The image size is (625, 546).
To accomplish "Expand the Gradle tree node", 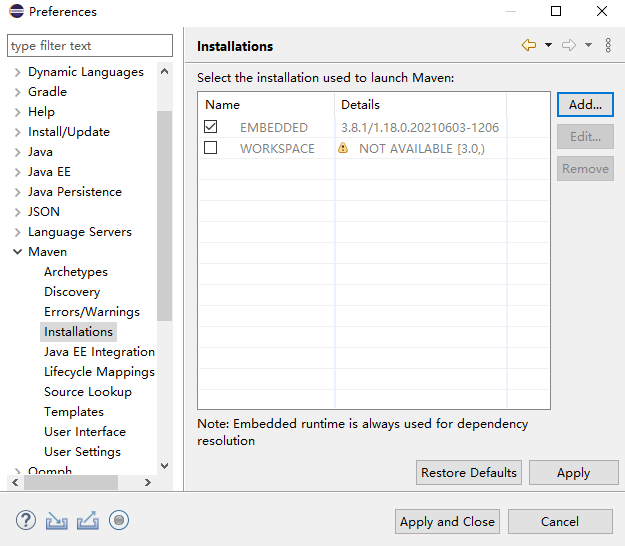I will tap(17, 92).
